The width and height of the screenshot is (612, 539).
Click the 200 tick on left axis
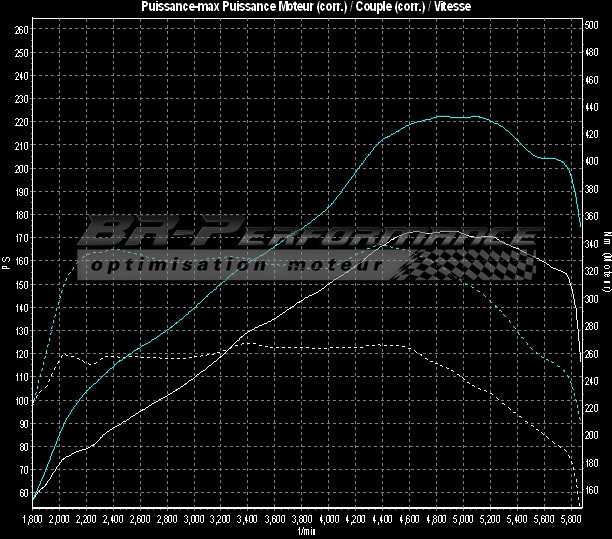pyautogui.click(x=21, y=168)
